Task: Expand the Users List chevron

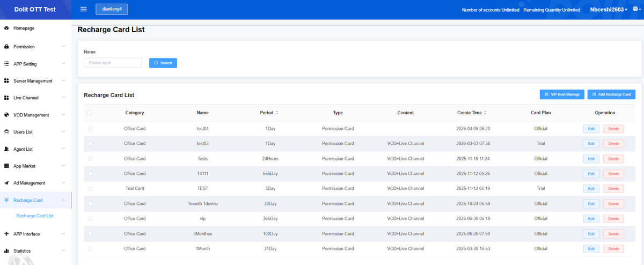Action: pos(63,132)
